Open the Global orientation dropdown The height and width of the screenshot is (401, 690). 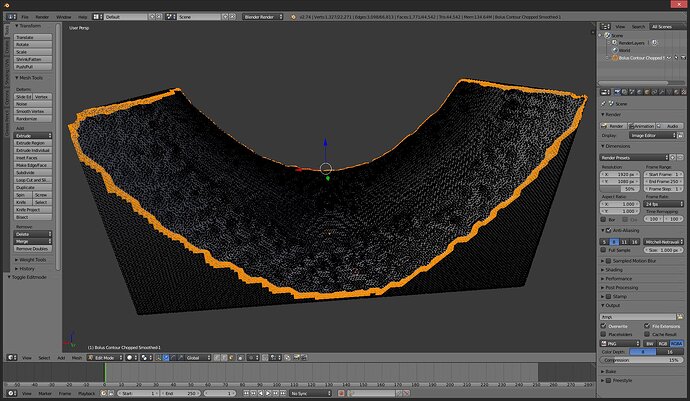[x=198, y=357]
